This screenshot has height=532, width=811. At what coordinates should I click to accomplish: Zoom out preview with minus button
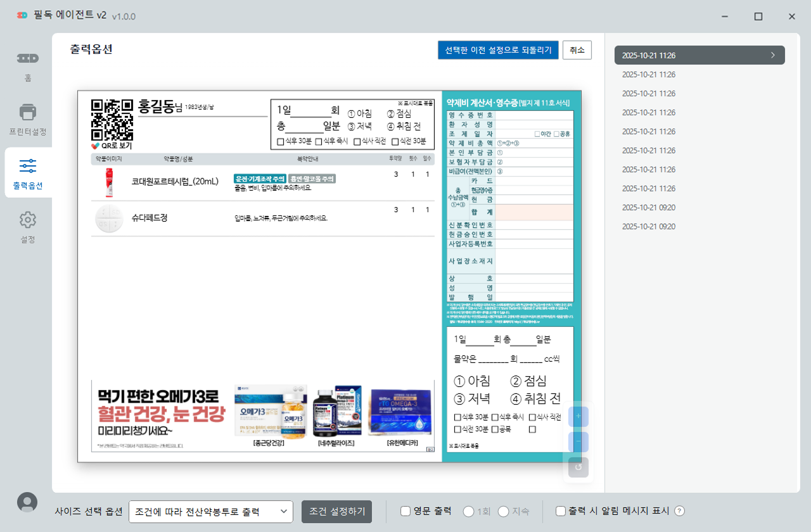click(578, 442)
